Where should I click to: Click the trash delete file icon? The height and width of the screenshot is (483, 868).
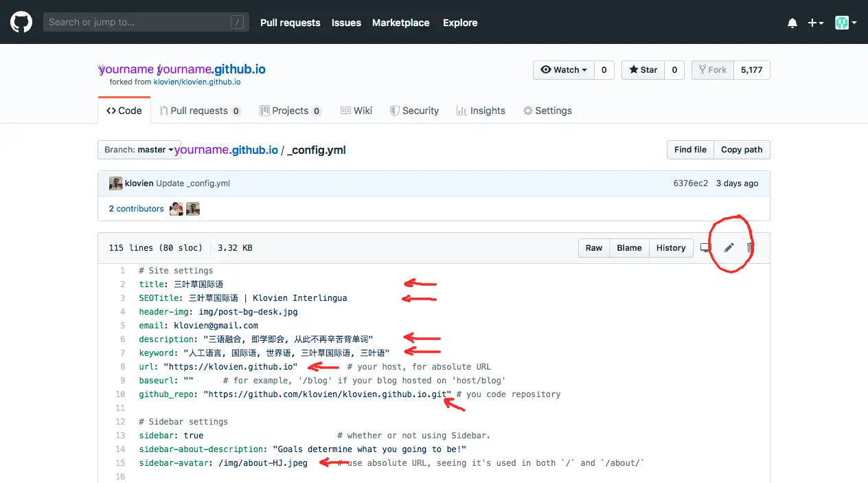[751, 248]
